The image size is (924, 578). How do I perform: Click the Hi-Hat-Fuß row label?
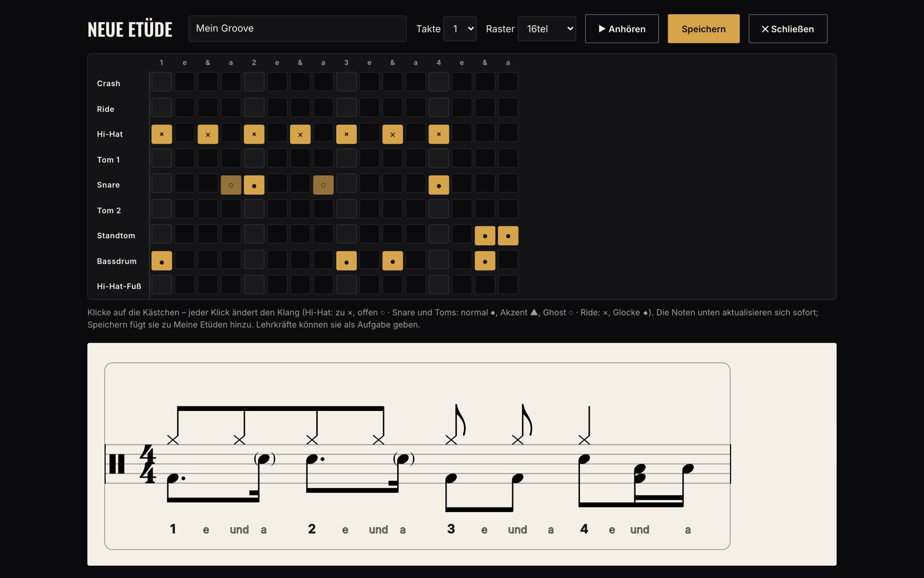click(x=119, y=286)
